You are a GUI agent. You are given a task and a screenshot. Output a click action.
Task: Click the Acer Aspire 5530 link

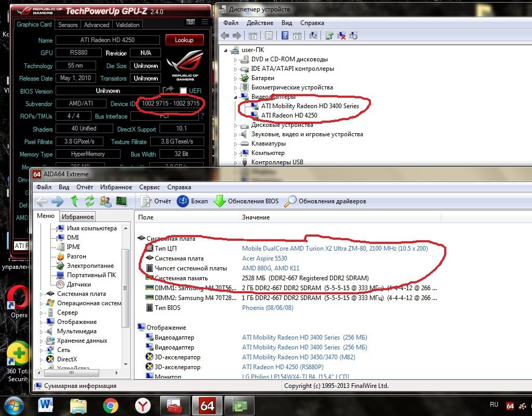(264, 258)
